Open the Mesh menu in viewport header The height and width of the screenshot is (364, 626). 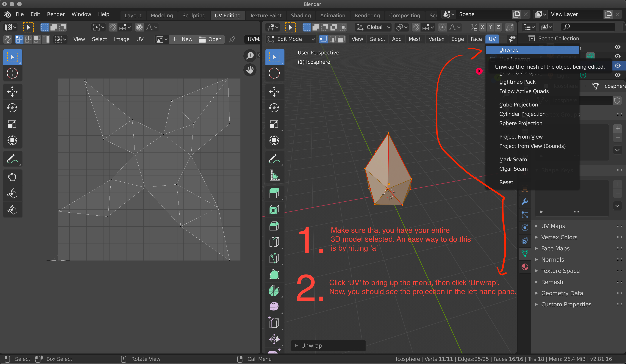click(x=415, y=39)
